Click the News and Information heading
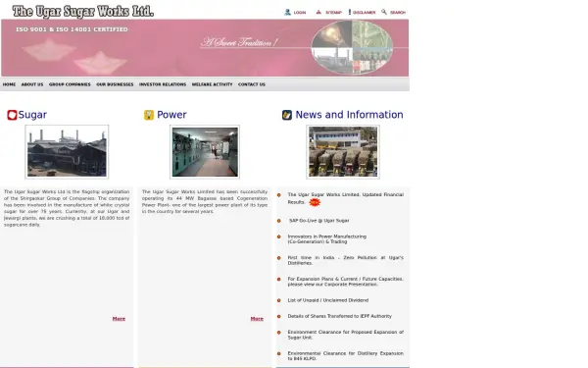The width and height of the screenshot is (588, 368). 349,115
